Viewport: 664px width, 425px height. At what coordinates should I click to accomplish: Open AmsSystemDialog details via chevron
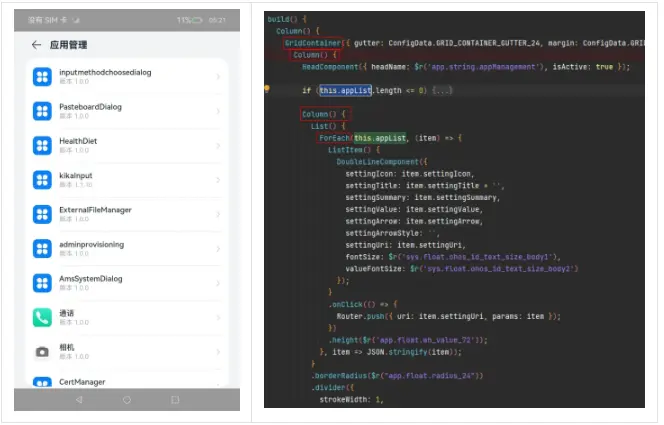click(x=219, y=284)
